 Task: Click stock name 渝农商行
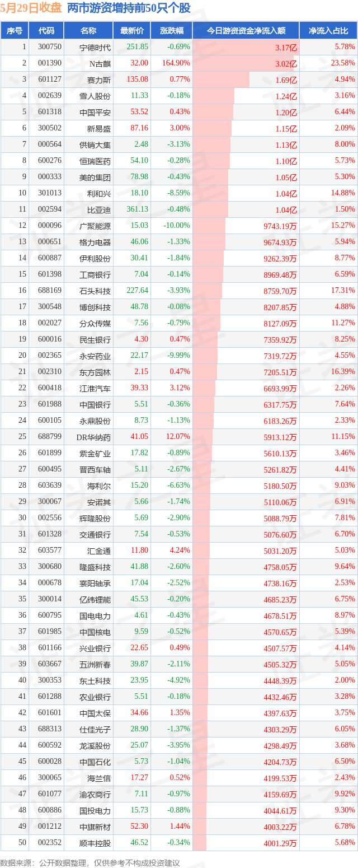point(95,794)
